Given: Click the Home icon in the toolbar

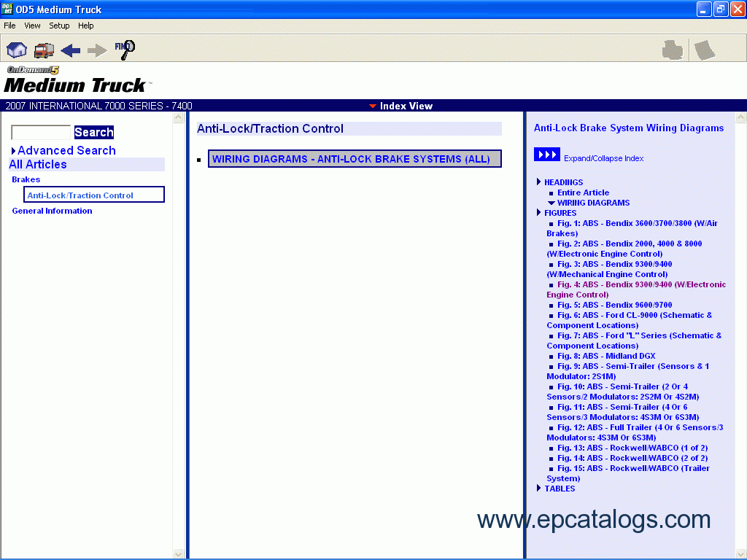Looking at the screenshot, I should 16,50.
